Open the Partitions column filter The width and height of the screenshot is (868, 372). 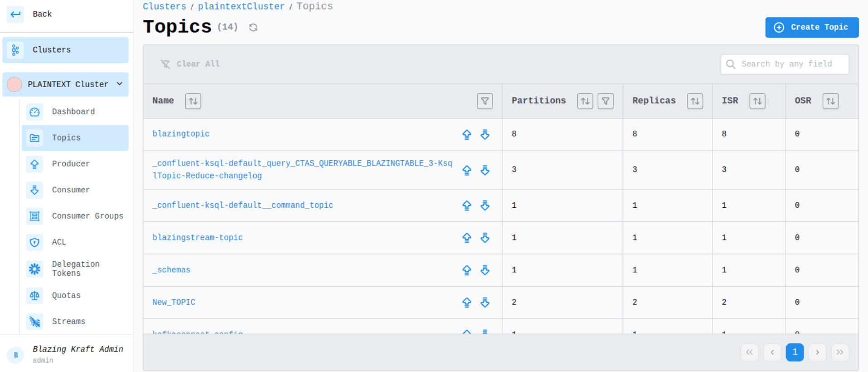605,101
